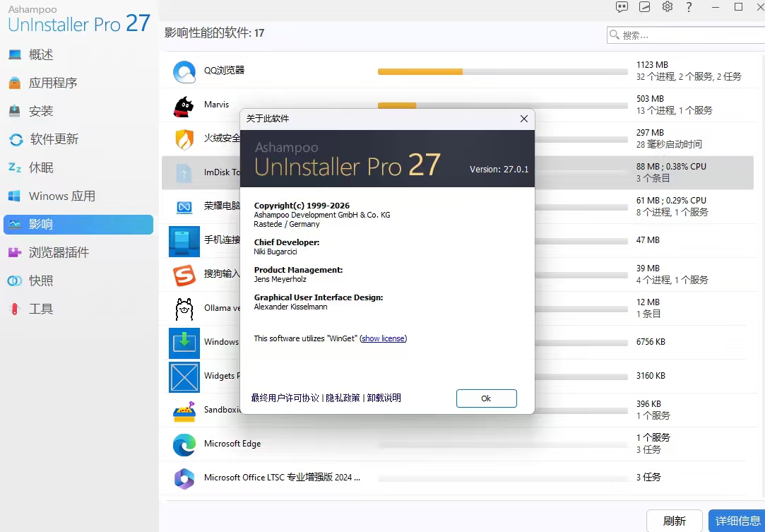Click the QQ浏览器 app icon
Viewport: 765px width, 532px height.
184,72
